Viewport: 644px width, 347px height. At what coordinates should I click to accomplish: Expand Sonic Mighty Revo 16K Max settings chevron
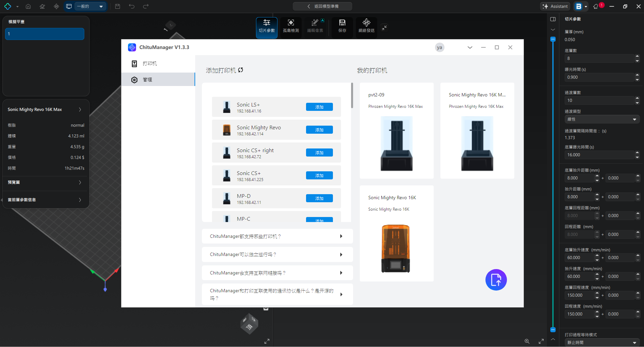tap(80, 110)
